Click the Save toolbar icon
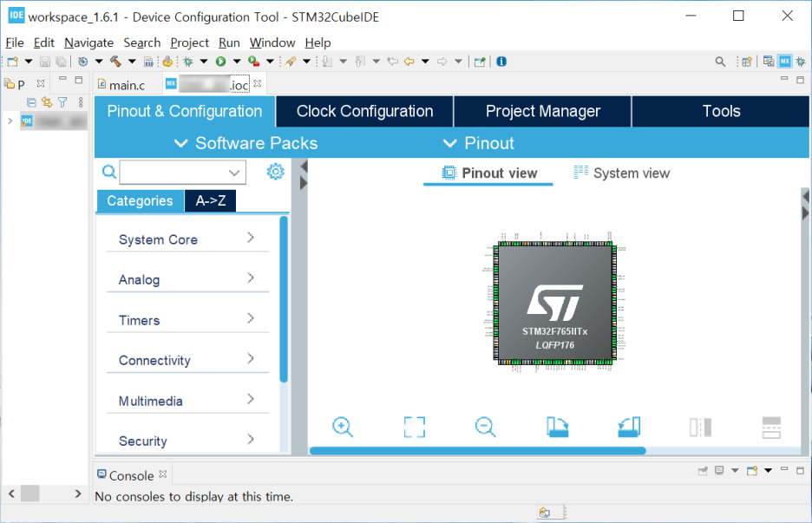812x523 pixels. point(45,62)
